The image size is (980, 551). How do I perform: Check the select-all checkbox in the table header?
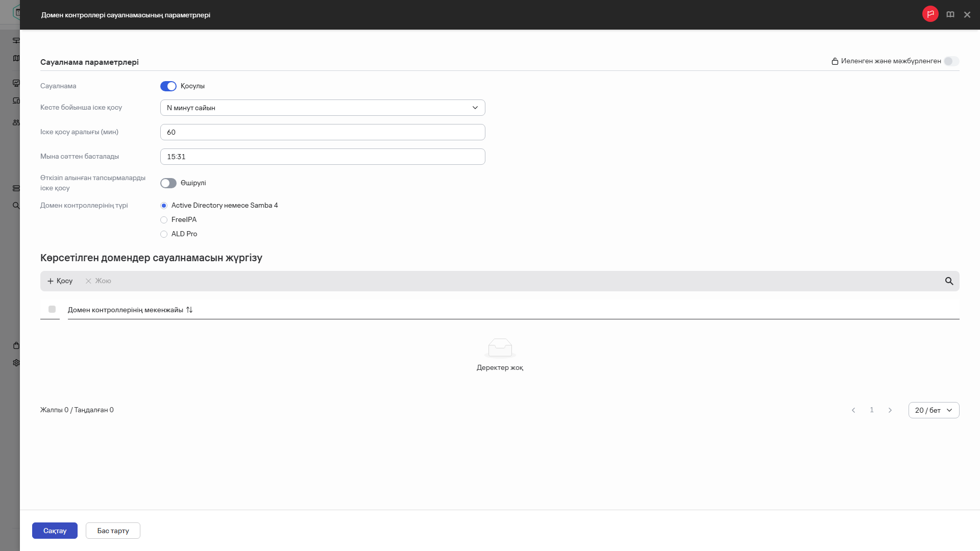[52, 309]
